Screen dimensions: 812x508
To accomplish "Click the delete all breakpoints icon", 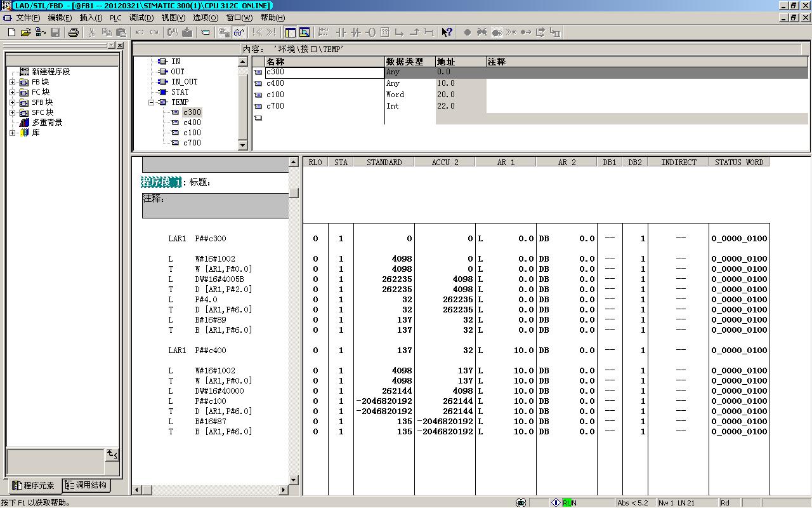I will [x=482, y=32].
